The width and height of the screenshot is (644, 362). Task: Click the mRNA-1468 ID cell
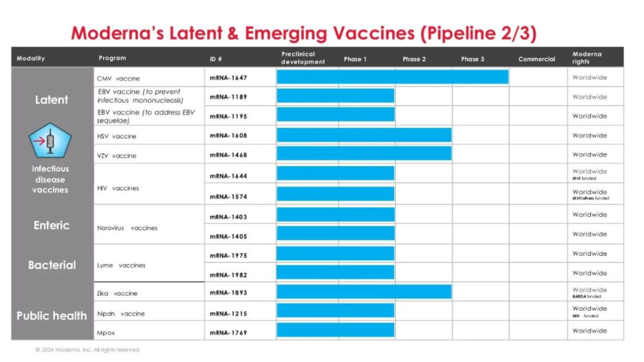pyautogui.click(x=228, y=155)
